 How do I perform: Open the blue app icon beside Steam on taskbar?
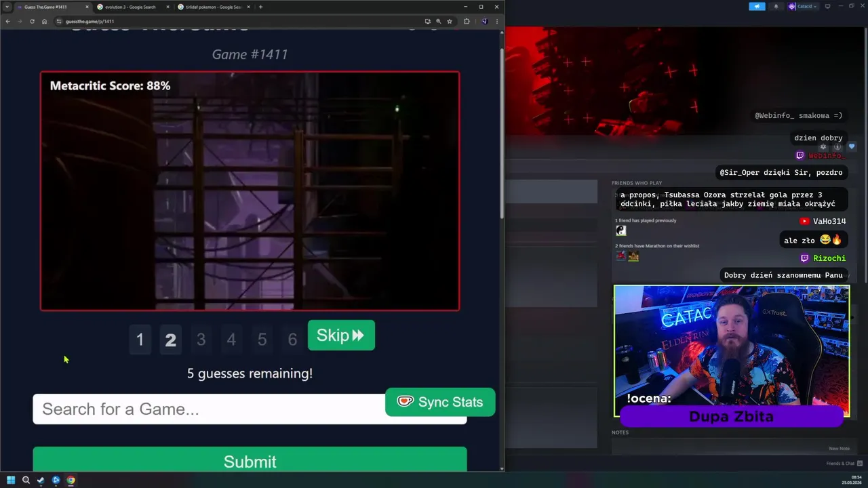pyautogui.click(x=56, y=480)
